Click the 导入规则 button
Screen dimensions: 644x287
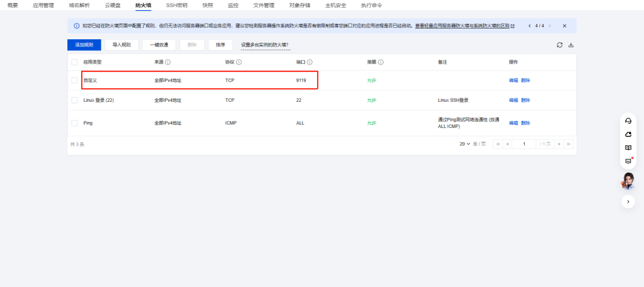click(122, 45)
